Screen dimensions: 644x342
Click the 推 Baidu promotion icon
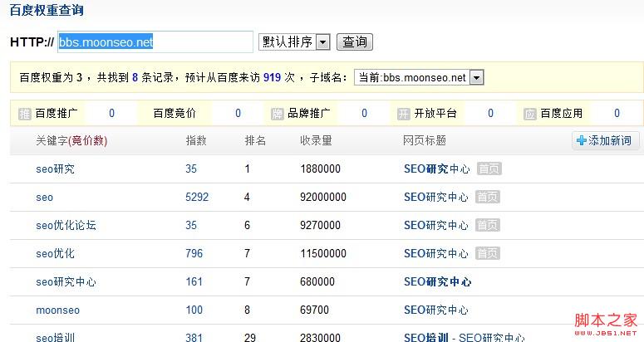(x=25, y=114)
